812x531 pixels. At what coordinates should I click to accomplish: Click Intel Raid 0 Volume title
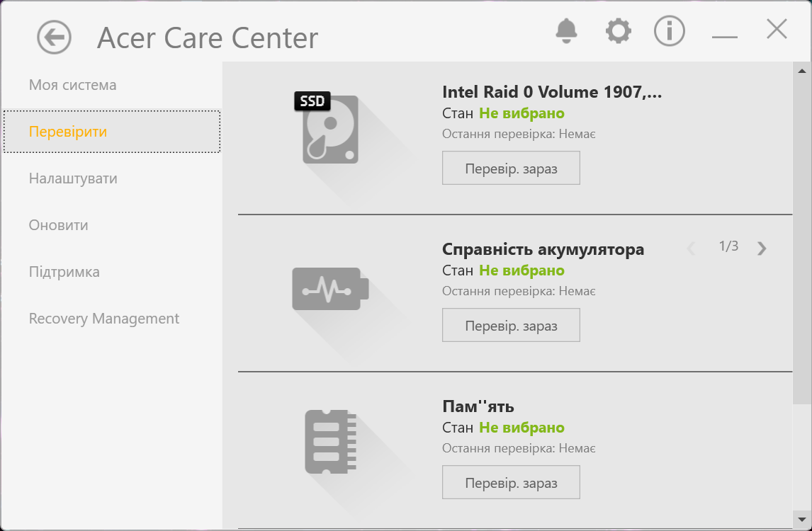click(x=552, y=92)
